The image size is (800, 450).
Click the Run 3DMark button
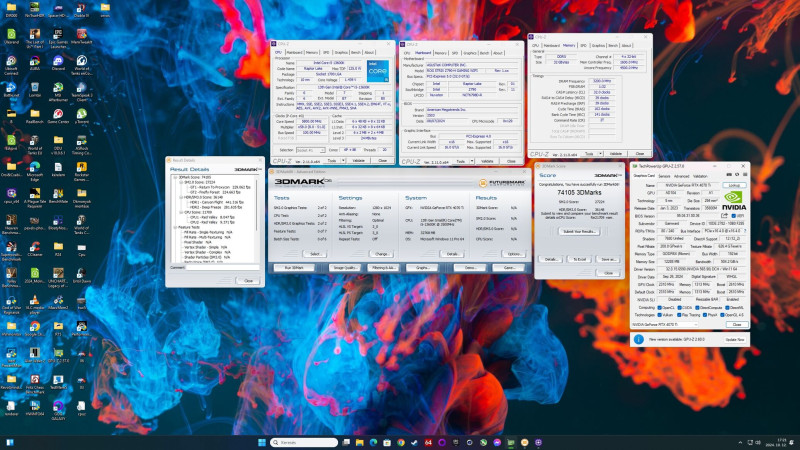pyautogui.click(x=294, y=267)
